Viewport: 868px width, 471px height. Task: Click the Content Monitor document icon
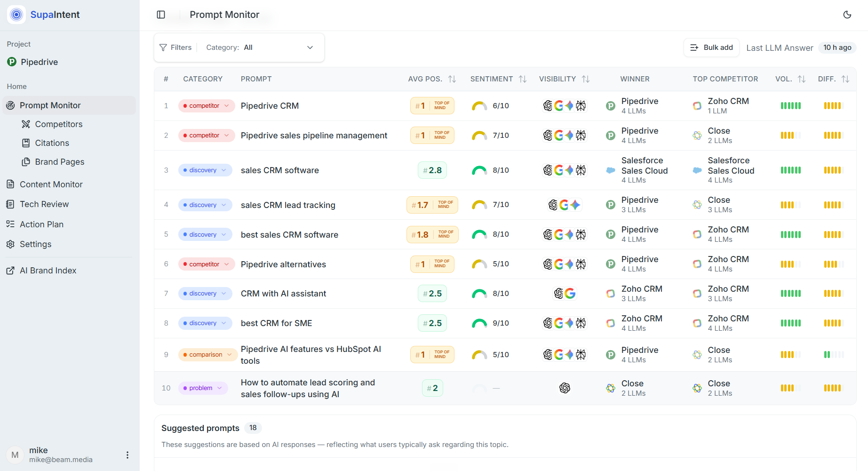tap(10, 184)
